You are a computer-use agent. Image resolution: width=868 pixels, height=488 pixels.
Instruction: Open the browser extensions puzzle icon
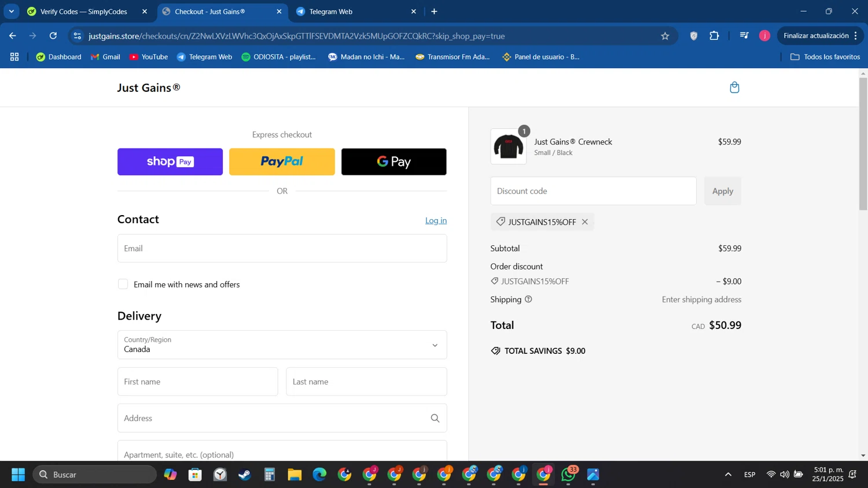point(714,36)
